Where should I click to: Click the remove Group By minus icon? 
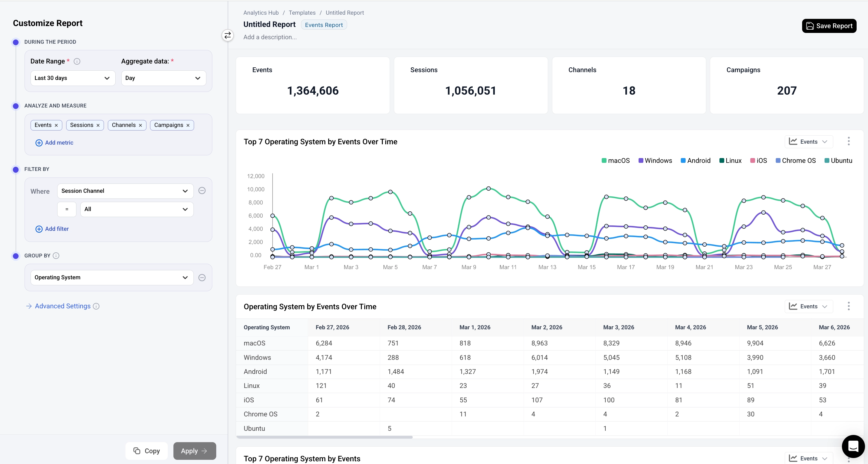coord(202,278)
